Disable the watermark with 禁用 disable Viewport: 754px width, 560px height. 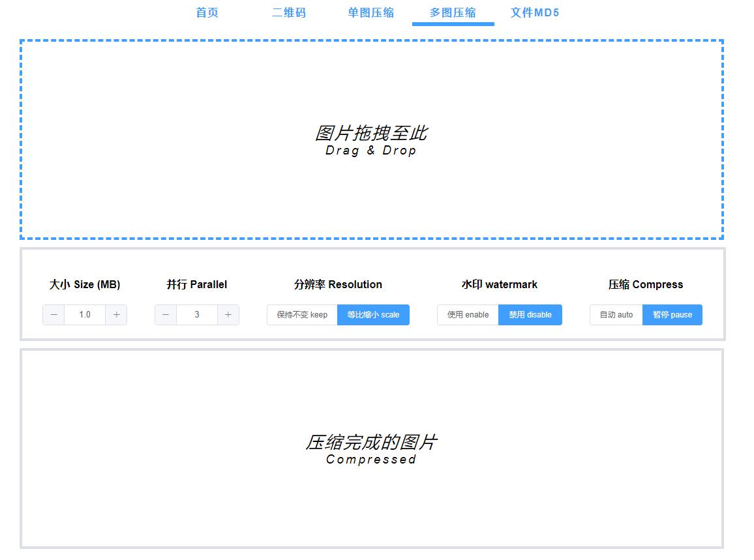530,315
